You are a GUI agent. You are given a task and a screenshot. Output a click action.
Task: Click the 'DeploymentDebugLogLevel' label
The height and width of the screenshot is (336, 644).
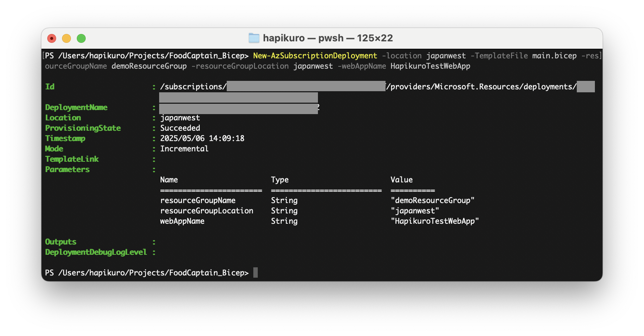pyautogui.click(x=96, y=252)
